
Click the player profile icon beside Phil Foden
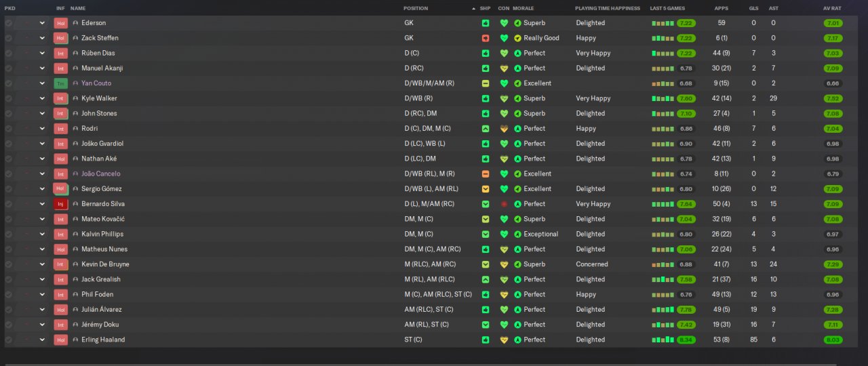click(75, 295)
